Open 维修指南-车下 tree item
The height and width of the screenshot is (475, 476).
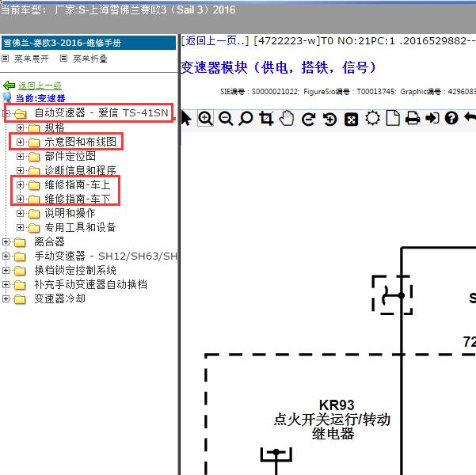78,199
